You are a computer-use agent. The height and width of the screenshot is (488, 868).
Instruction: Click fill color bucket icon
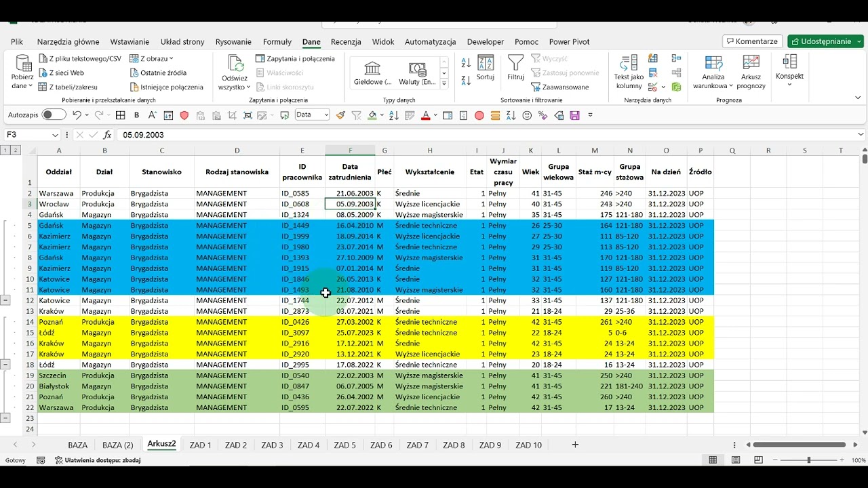coord(372,115)
